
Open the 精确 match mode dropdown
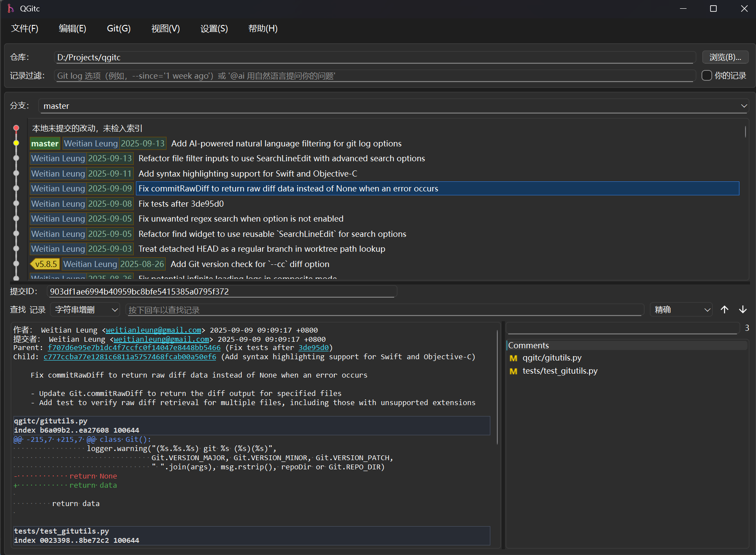681,310
